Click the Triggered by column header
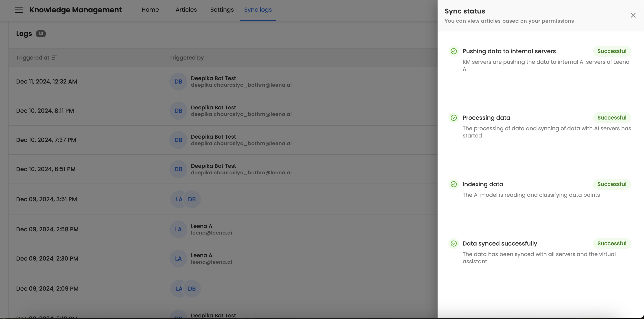The height and width of the screenshot is (319, 644). pos(186,58)
